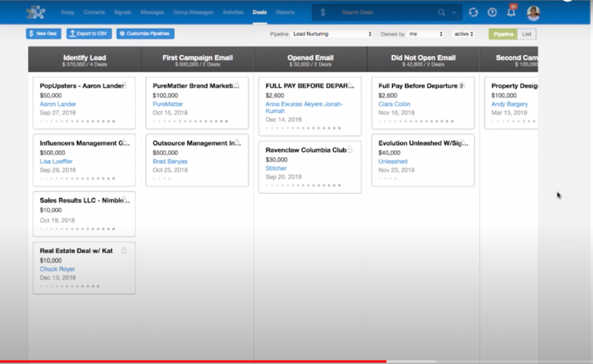Image resolution: width=593 pixels, height=364 pixels.
Task: Open Lisa Loeffler contact link
Action: coord(56,161)
